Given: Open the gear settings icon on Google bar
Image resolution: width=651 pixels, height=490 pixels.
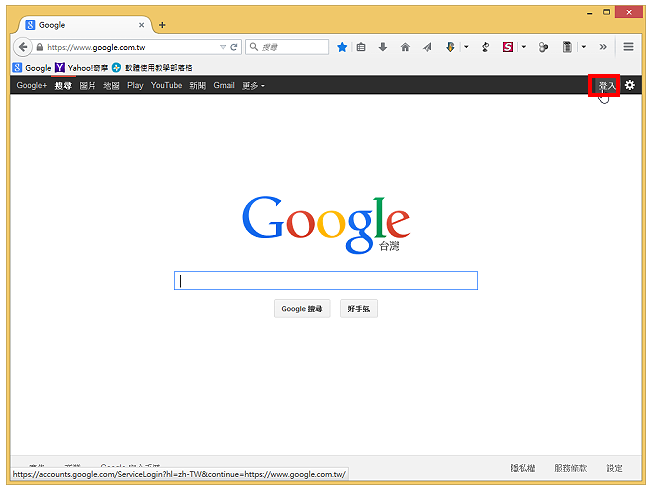Looking at the screenshot, I should (630, 85).
